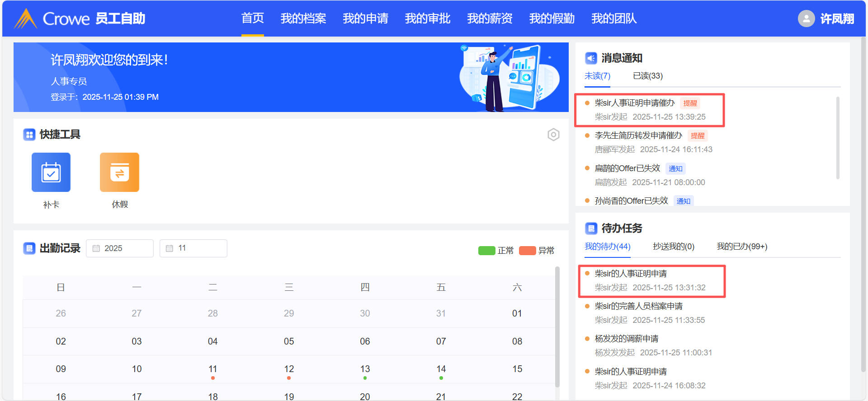Switch to 已读(33) messages tab
This screenshot has width=868, height=401.
(x=647, y=76)
